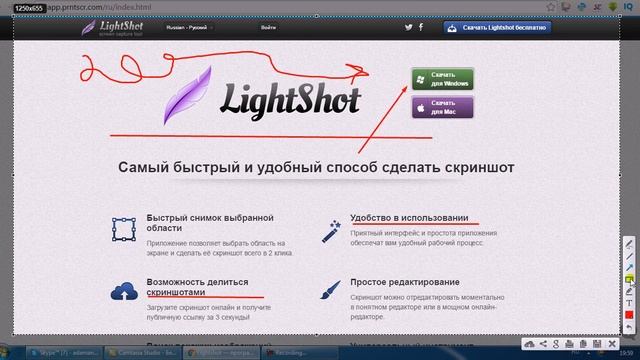Select the Line tool in Lightshot
This screenshot has width=640, height=360.
(629, 256)
